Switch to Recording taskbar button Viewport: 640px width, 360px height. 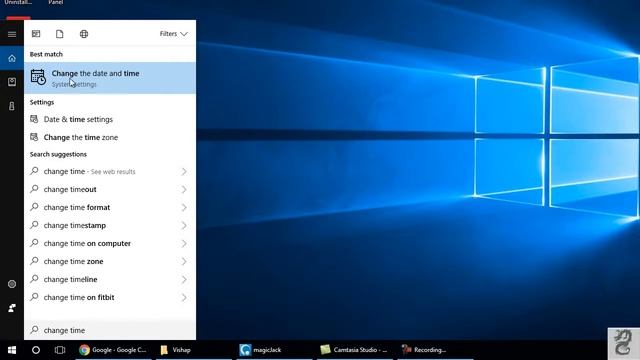click(435, 350)
